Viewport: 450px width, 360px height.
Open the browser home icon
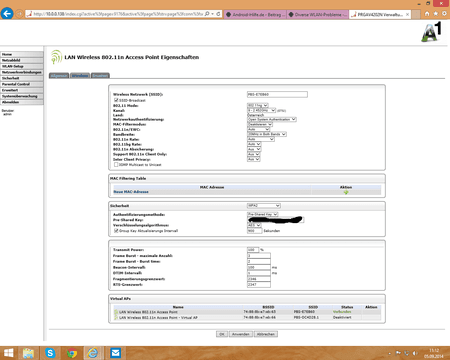coord(427,14)
